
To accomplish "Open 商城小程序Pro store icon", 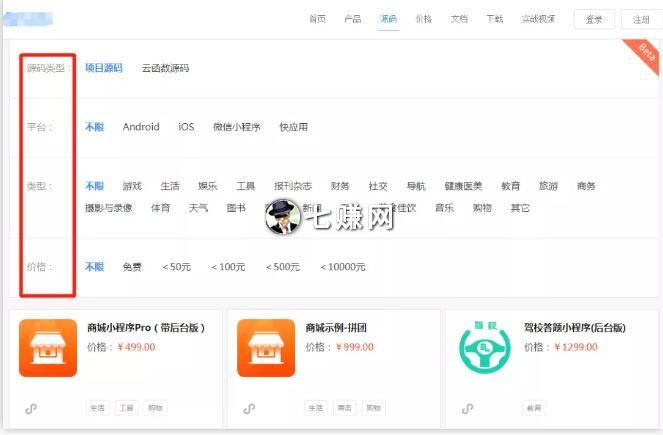I will click(48, 348).
